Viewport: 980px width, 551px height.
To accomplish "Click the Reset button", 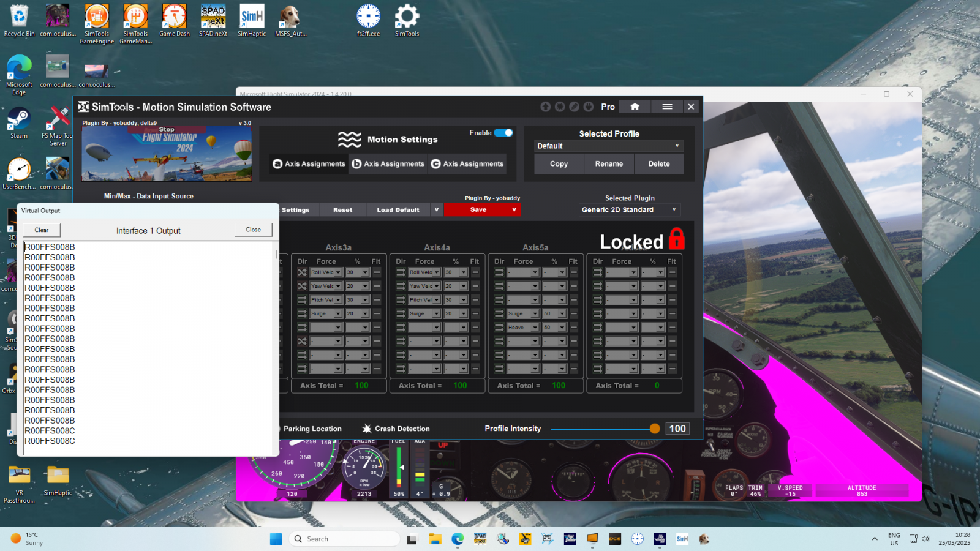I will [343, 210].
